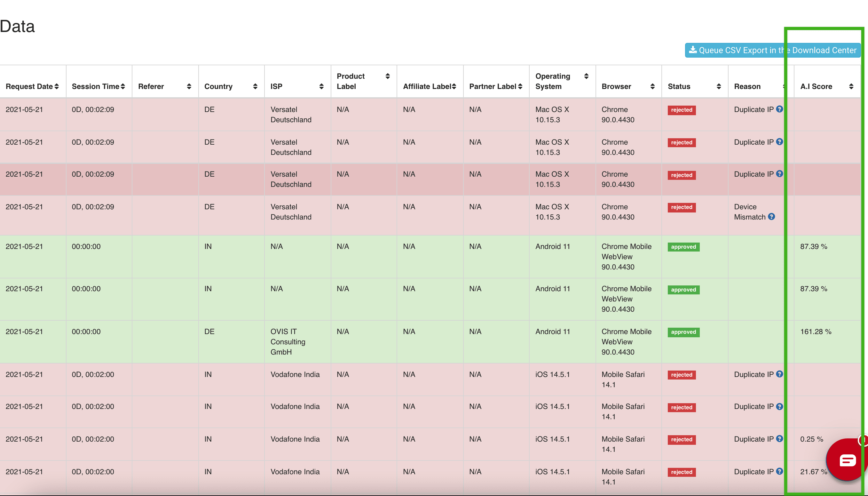Image resolution: width=868 pixels, height=496 pixels.
Task: Click help icon beside Device Mismatch reason
Action: coord(771,217)
